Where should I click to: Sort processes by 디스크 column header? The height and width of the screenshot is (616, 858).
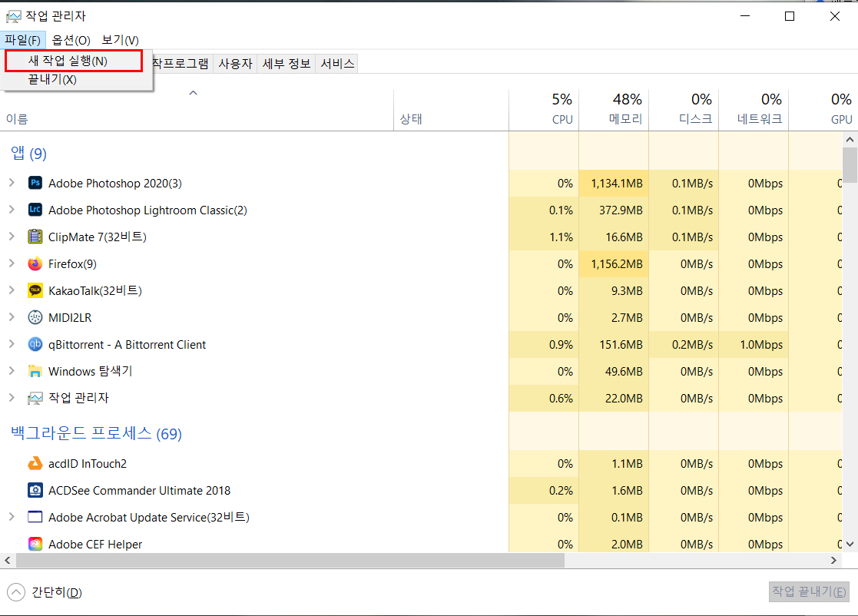point(684,109)
